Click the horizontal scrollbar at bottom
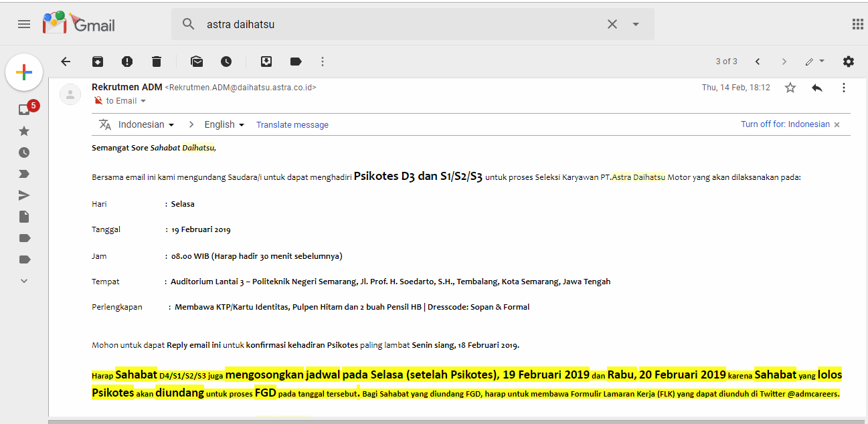Screen dimensions: 868x424 click(458, 422)
